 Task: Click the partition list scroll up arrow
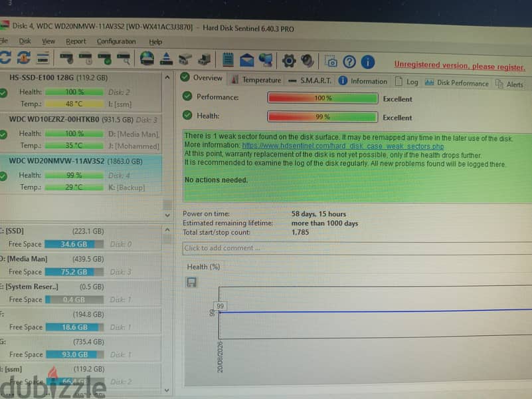(167, 230)
